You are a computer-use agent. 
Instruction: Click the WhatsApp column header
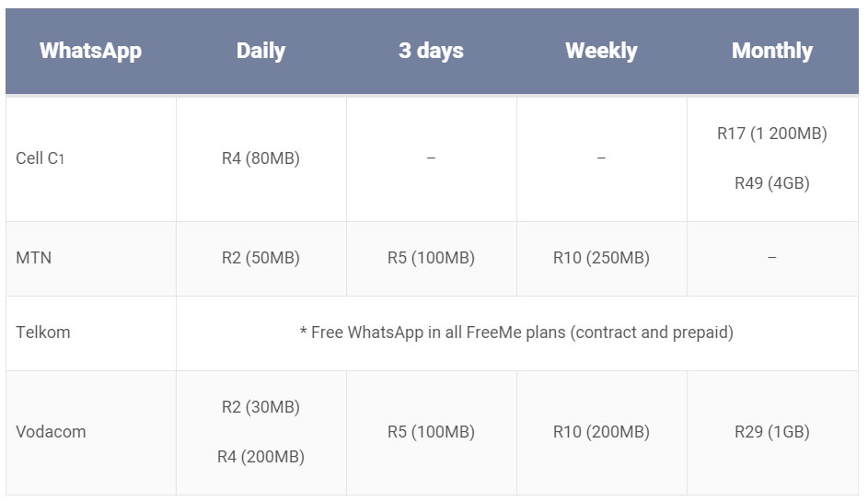(90, 51)
